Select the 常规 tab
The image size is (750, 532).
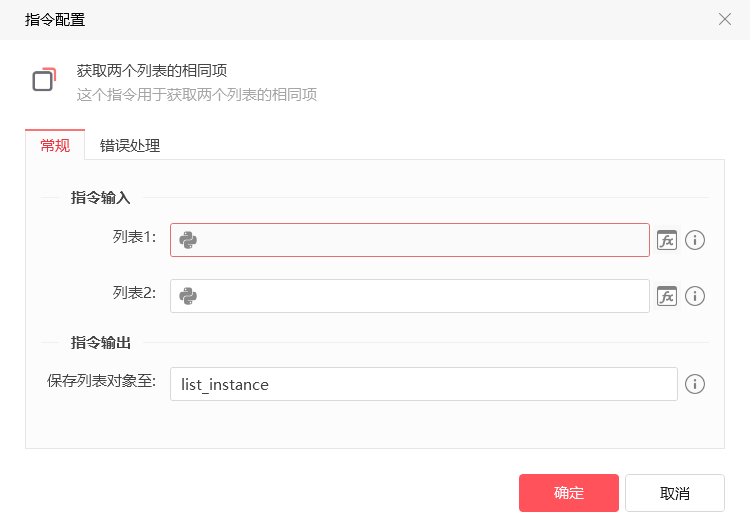pyautogui.click(x=55, y=145)
